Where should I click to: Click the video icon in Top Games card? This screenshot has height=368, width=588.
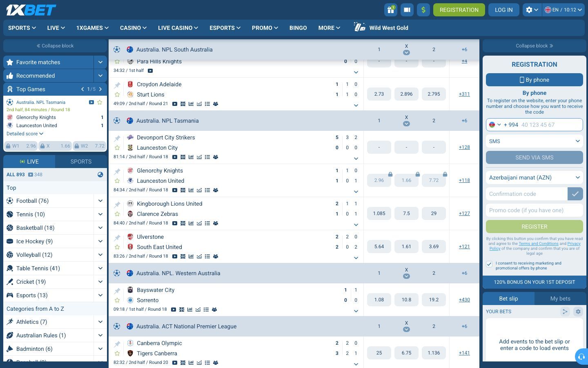point(91,102)
